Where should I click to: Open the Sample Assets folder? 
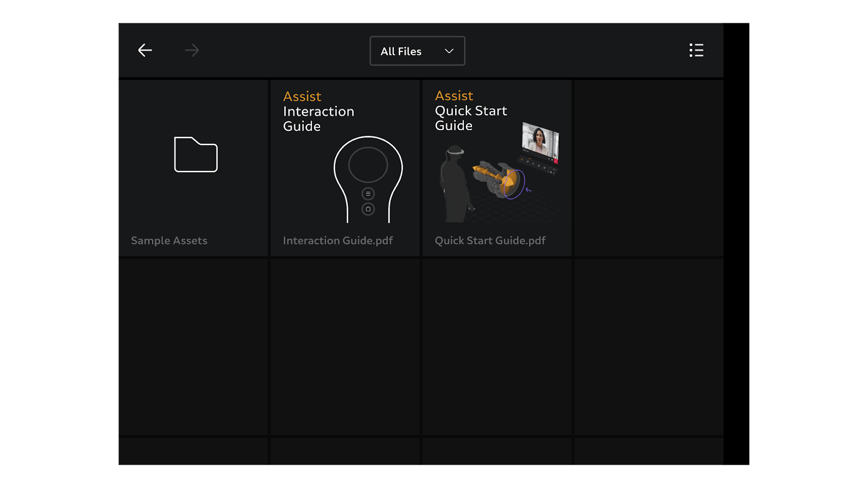coord(193,168)
